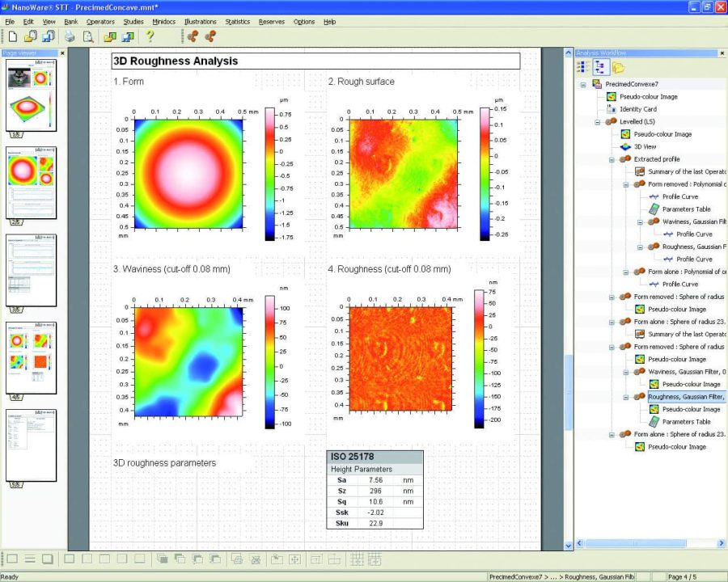Click the Print toolbar icon
This screenshot has height=582, width=728.
coord(70,36)
